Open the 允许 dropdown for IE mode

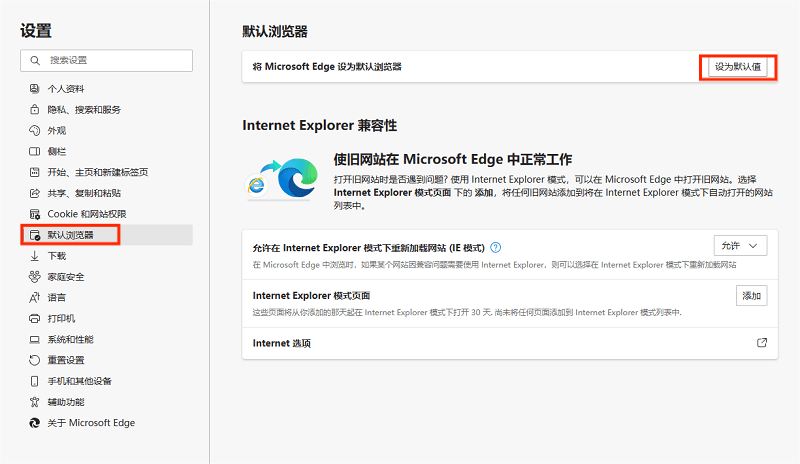[740, 246]
